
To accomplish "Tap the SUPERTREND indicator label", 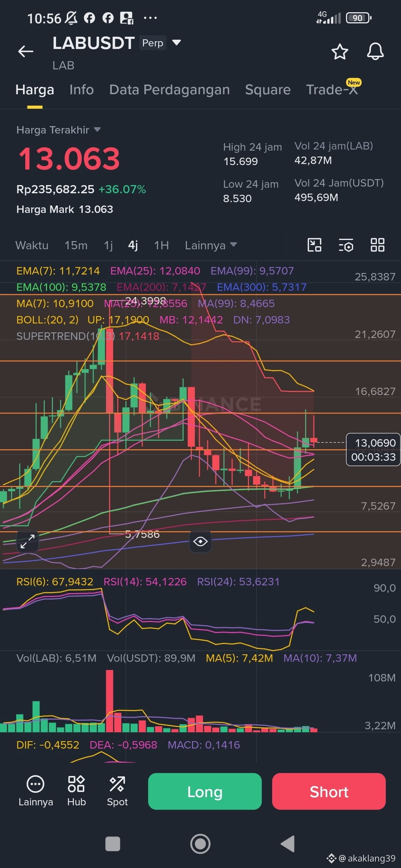I will coord(88,336).
